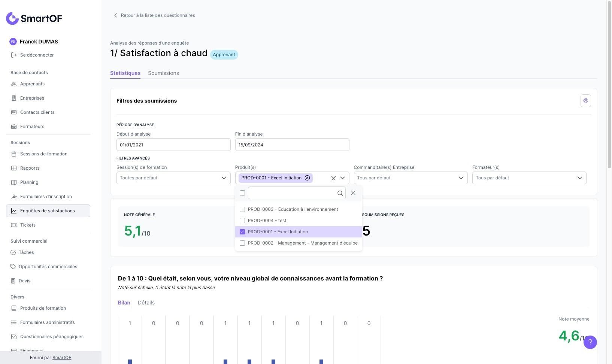Click the SmartOF logo

34,18
